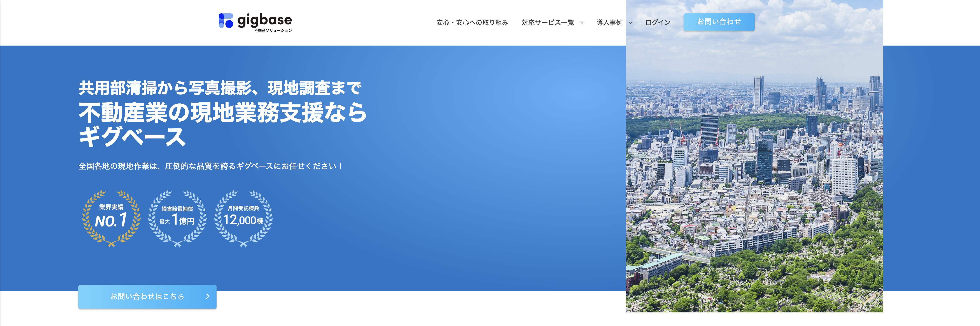Expand the 対応サービス一覧 dropdown

click(548, 22)
